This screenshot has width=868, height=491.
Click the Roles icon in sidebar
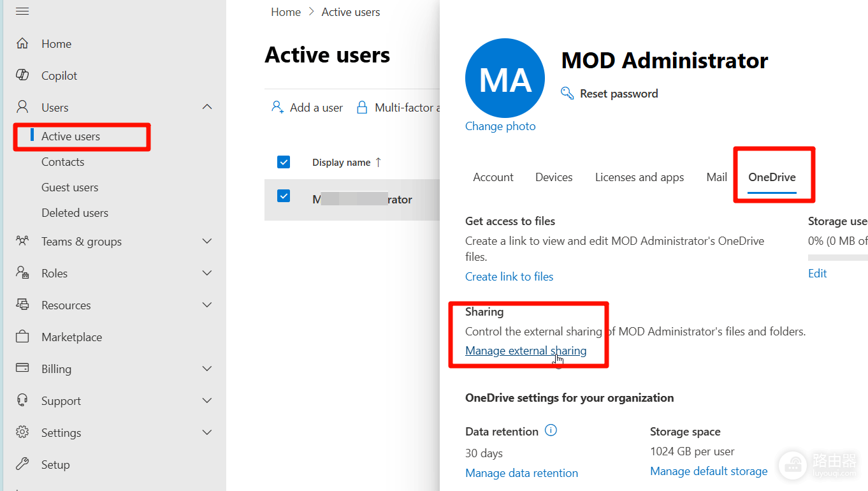(22, 273)
